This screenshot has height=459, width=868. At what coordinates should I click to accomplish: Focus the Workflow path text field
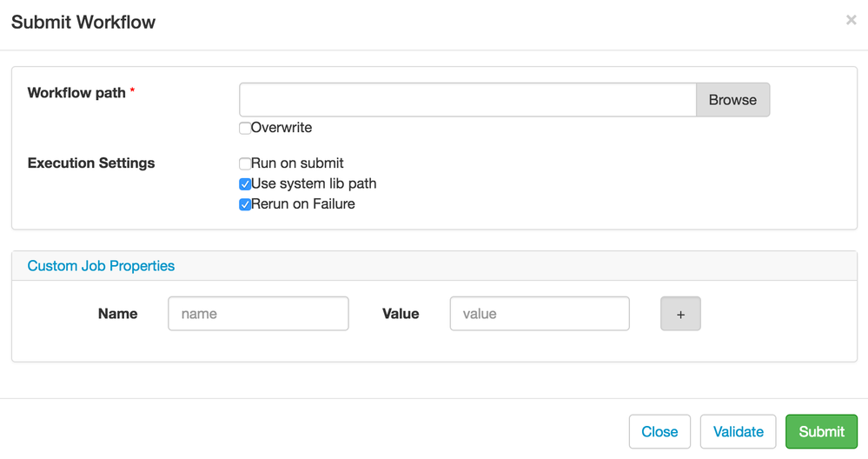coord(467,100)
